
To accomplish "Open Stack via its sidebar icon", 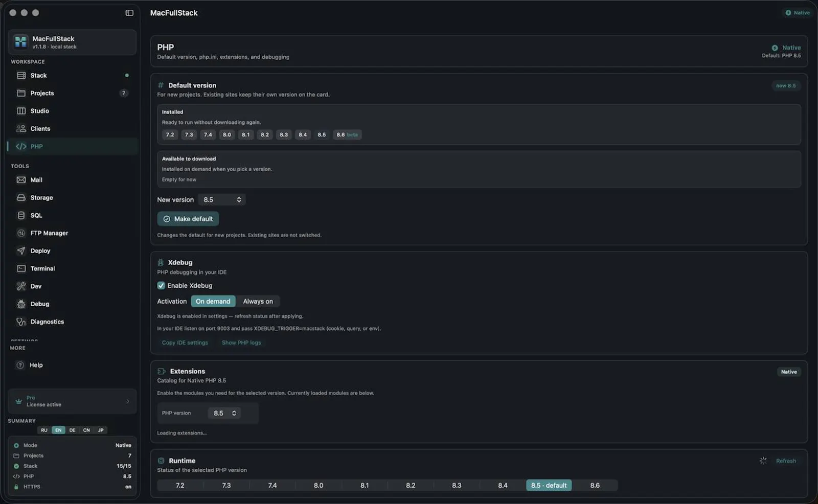I will tap(21, 75).
